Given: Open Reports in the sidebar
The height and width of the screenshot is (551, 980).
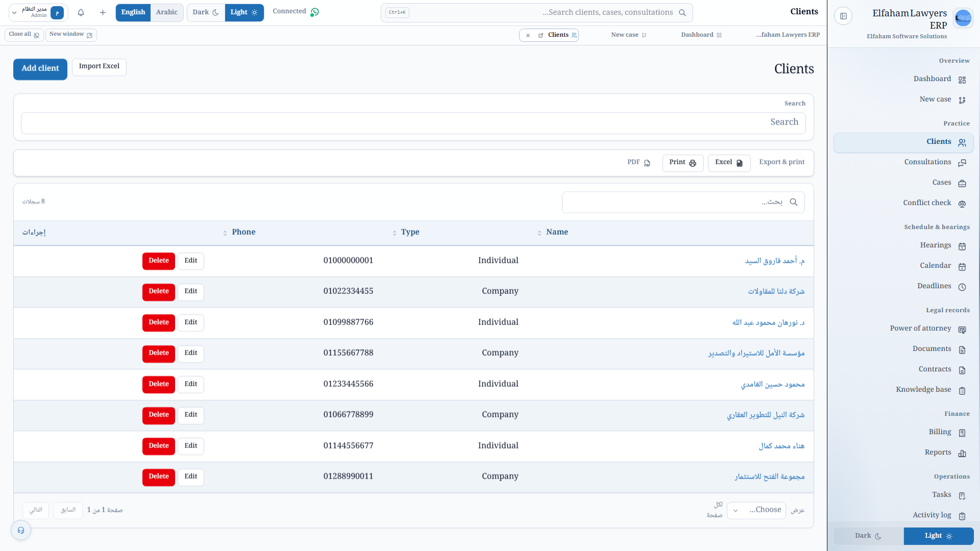Looking at the screenshot, I should point(903,453).
